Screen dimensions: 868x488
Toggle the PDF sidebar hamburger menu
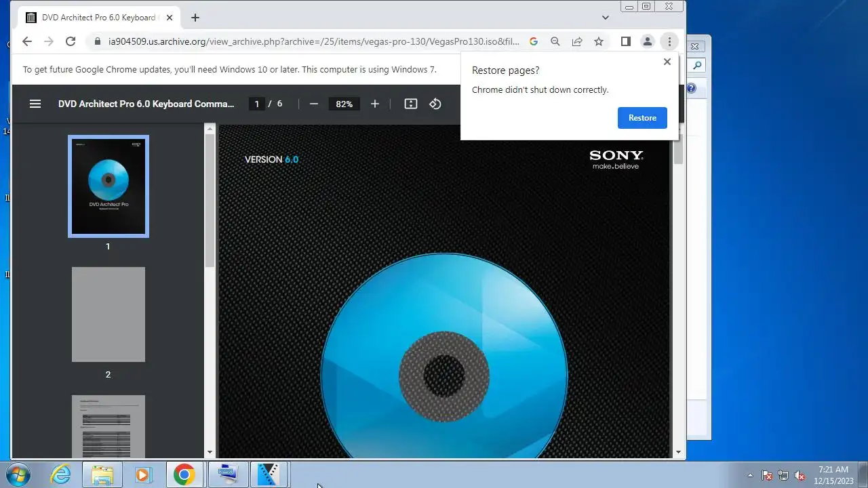tap(35, 104)
